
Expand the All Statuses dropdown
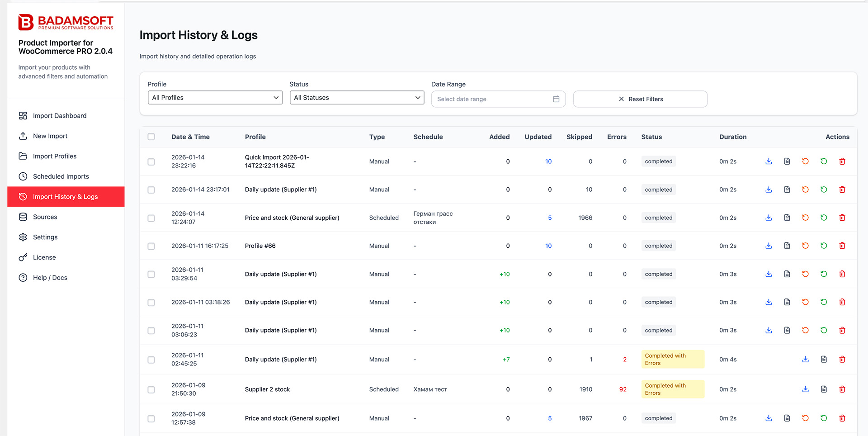point(356,97)
